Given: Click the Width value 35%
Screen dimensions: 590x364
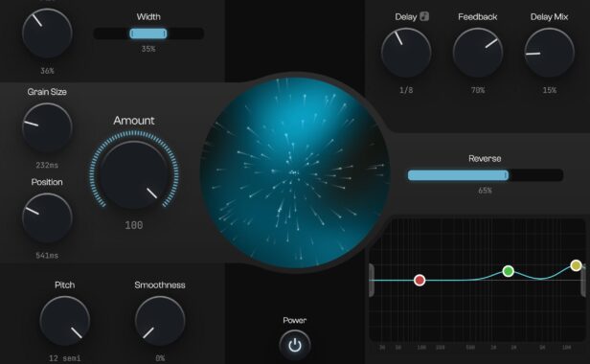Looking at the screenshot, I should click(x=148, y=49).
